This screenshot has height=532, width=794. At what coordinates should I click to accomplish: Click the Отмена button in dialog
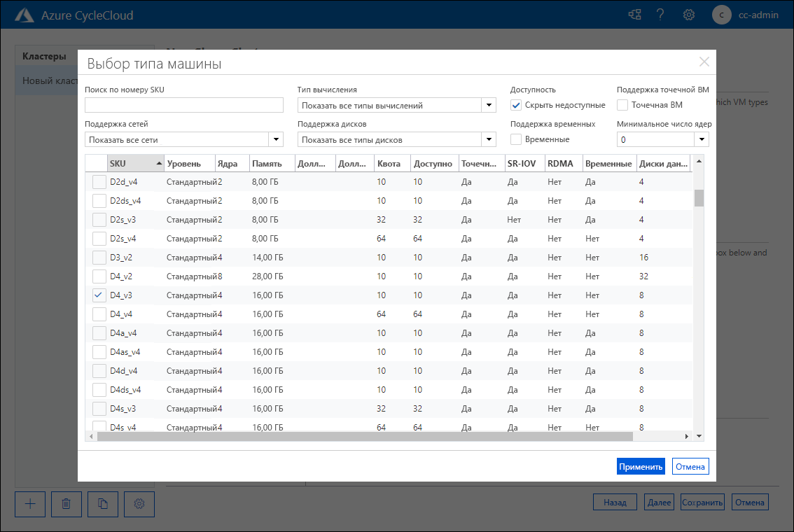coord(690,467)
